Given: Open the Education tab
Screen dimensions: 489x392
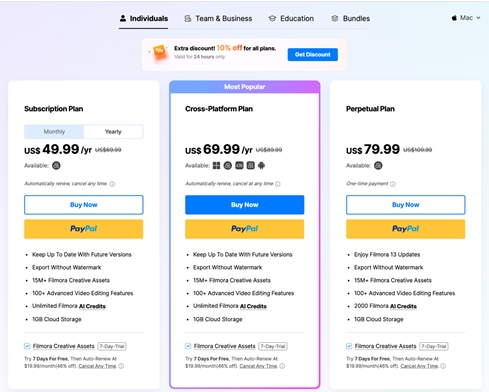Looking at the screenshot, I should click(x=291, y=18).
